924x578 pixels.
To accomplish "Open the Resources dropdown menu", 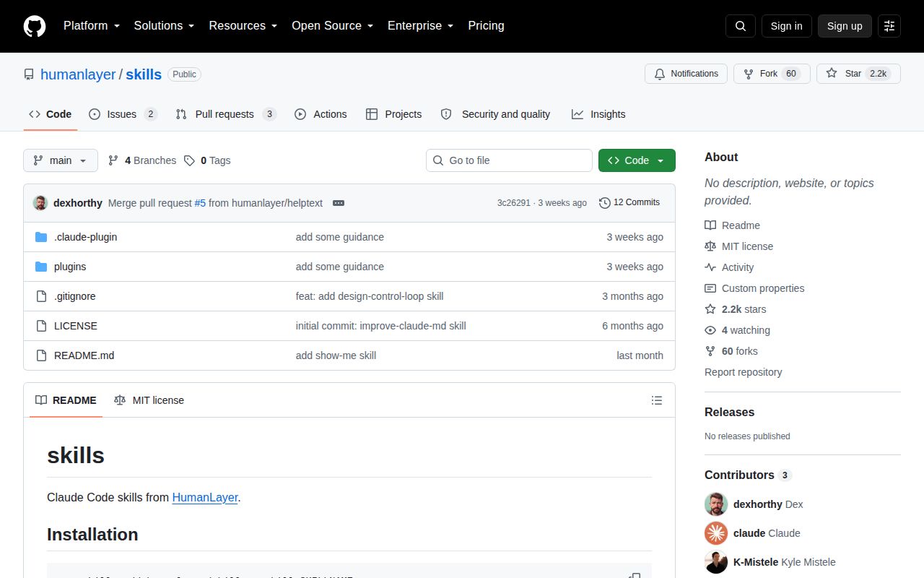I will (243, 26).
